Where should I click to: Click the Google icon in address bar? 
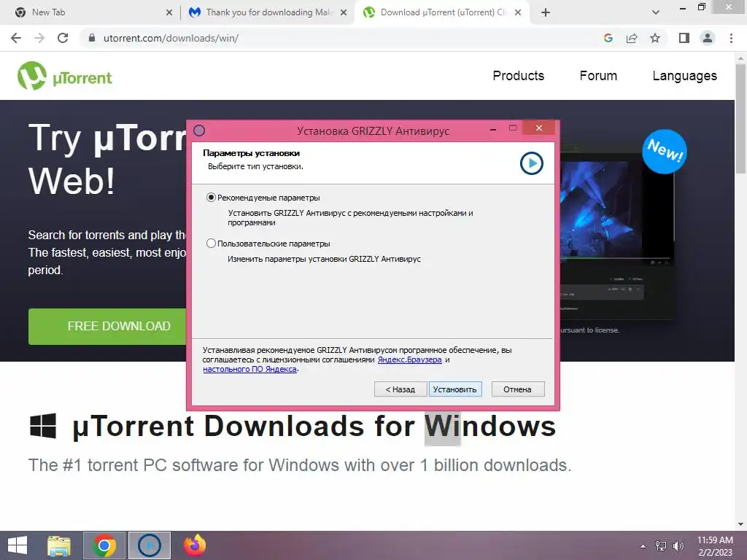tap(608, 38)
